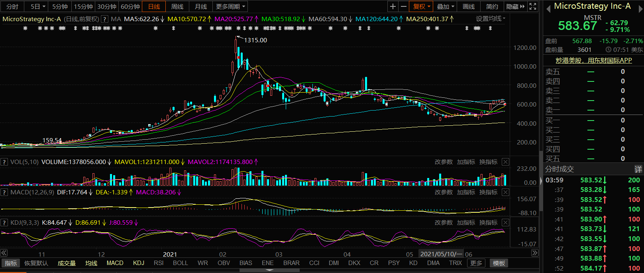Click the 2021/05/10 date marker on timeline

pyautogui.click(x=441, y=254)
